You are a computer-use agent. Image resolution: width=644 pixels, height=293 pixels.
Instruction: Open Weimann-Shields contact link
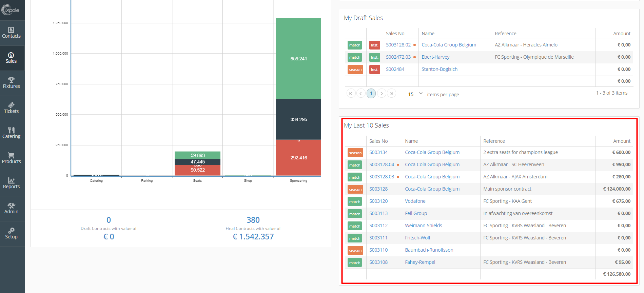point(423,226)
